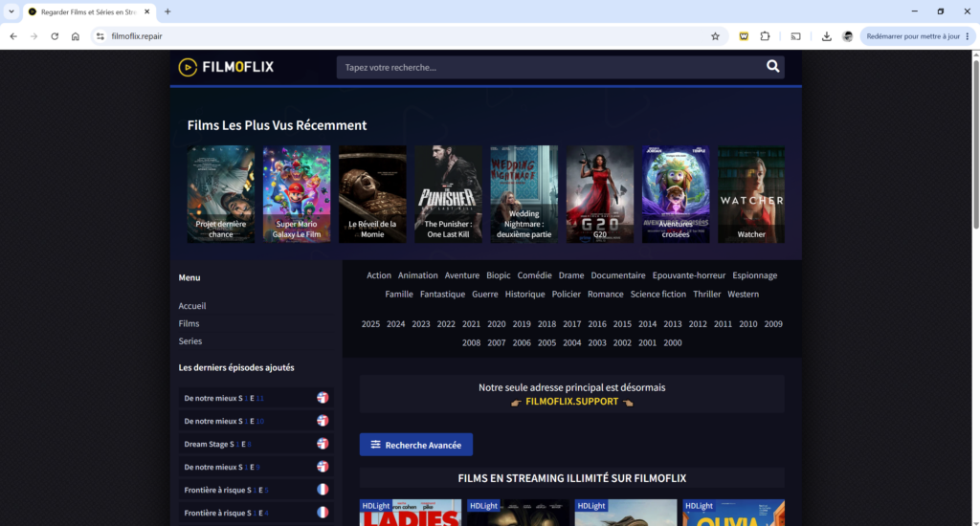980x526 pixels.
Task: Click the address bar URL filmoflix.repair
Action: [x=136, y=36]
